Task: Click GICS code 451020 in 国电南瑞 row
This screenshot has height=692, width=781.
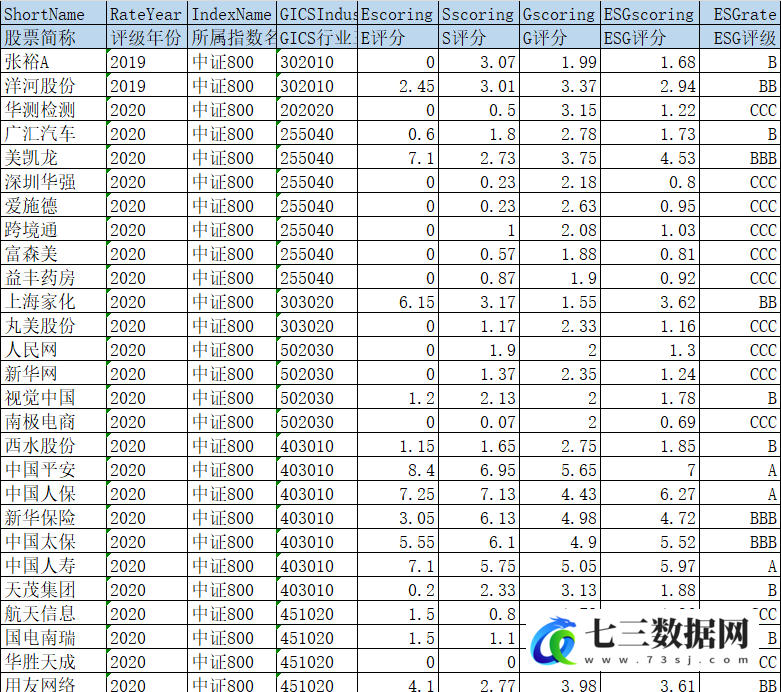Action: click(317, 637)
